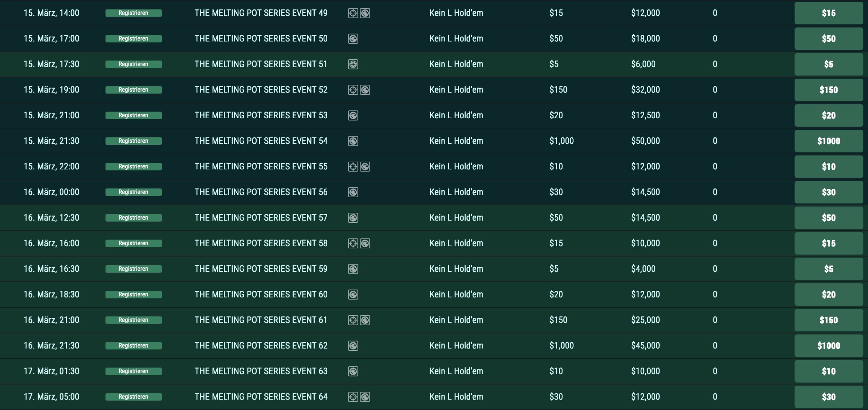Open THE MELTING POT SERIES EVENT 60

[261, 294]
